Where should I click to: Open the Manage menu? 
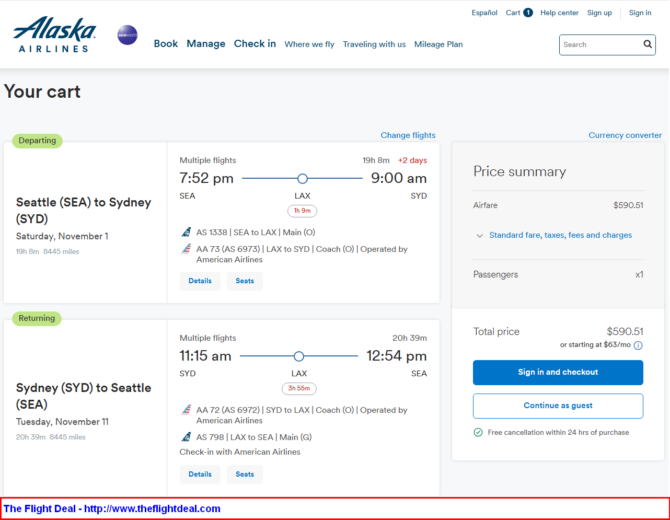coord(206,44)
